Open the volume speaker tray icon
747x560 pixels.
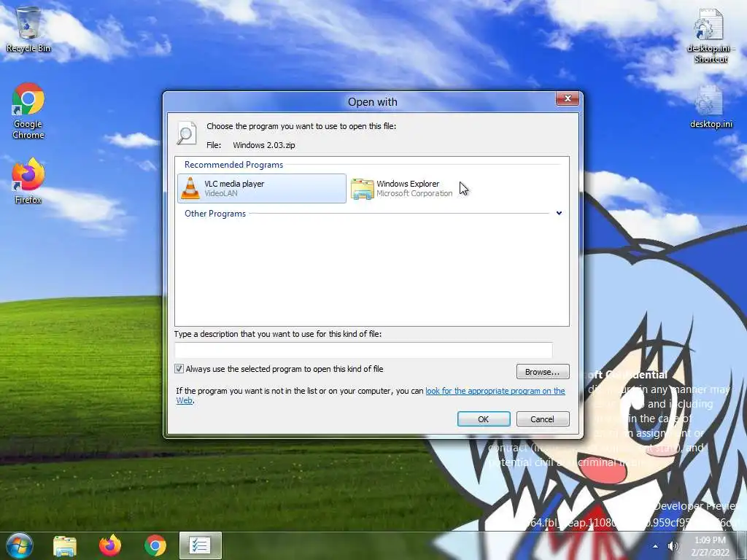click(x=673, y=546)
